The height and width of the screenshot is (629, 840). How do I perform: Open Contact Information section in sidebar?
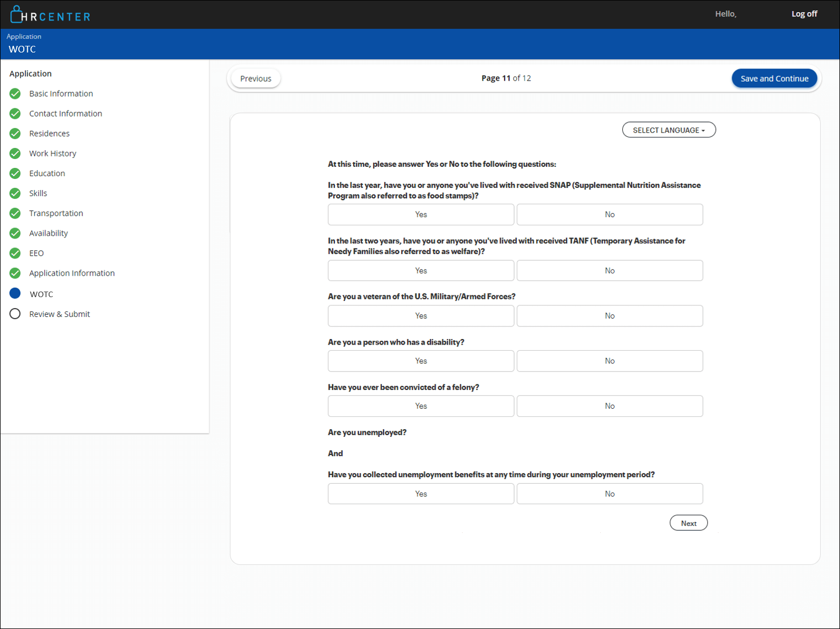pos(65,114)
